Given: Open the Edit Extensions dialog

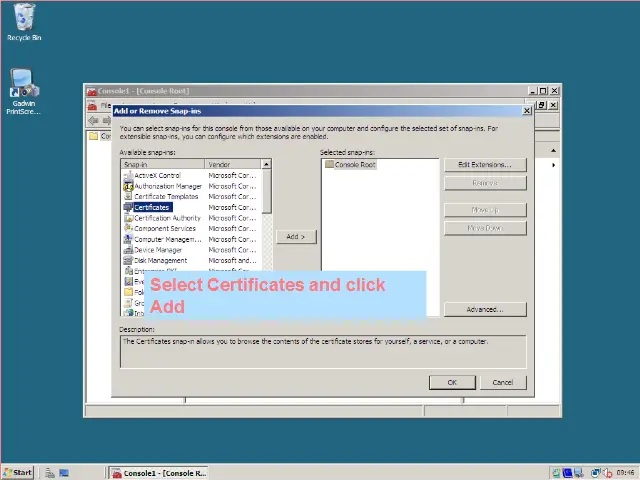Looking at the screenshot, I should click(484, 164).
